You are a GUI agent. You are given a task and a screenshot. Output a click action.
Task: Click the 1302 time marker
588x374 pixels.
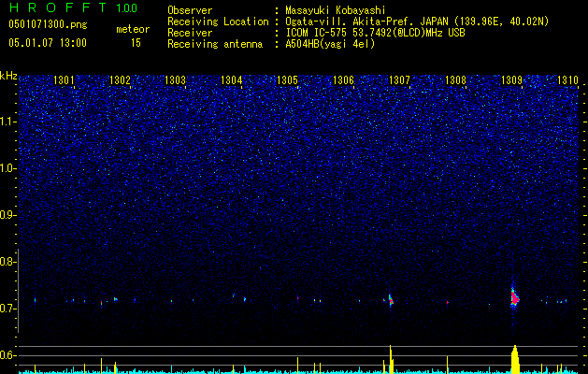(x=120, y=80)
